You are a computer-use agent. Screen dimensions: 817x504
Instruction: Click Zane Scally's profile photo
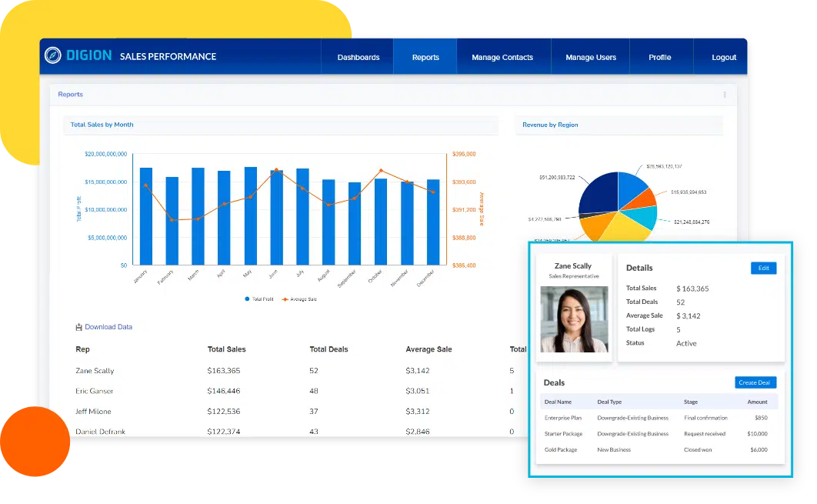pyautogui.click(x=574, y=319)
